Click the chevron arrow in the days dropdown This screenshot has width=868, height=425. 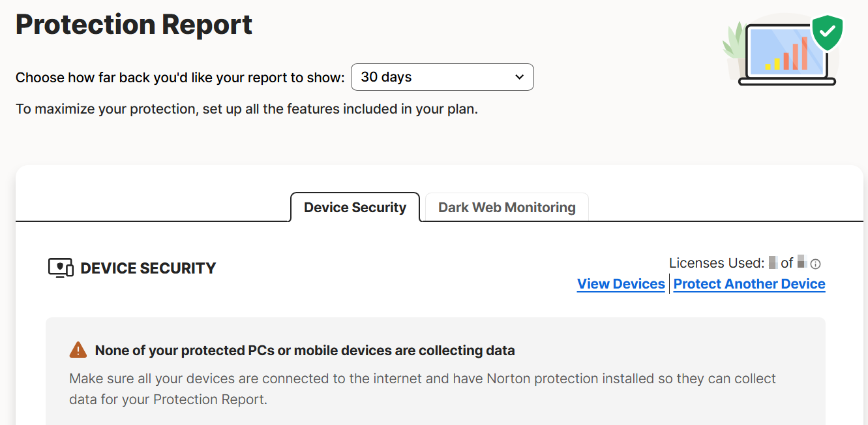[x=519, y=77]
